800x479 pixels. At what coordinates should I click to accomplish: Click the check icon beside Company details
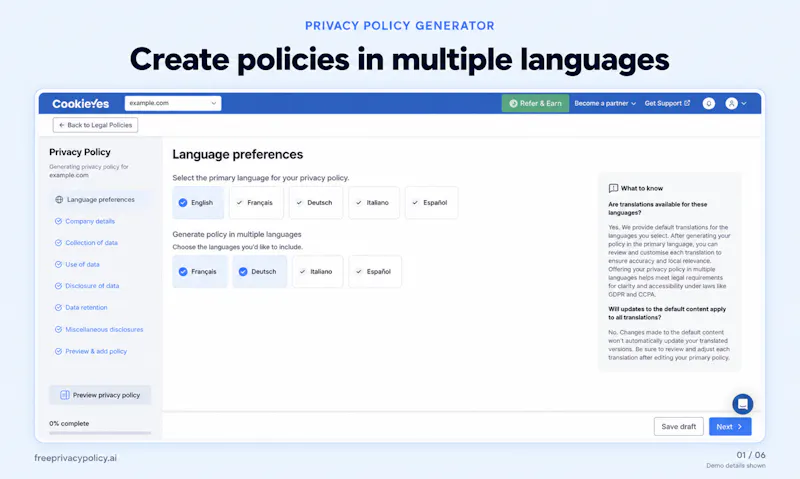pos(58,221)
